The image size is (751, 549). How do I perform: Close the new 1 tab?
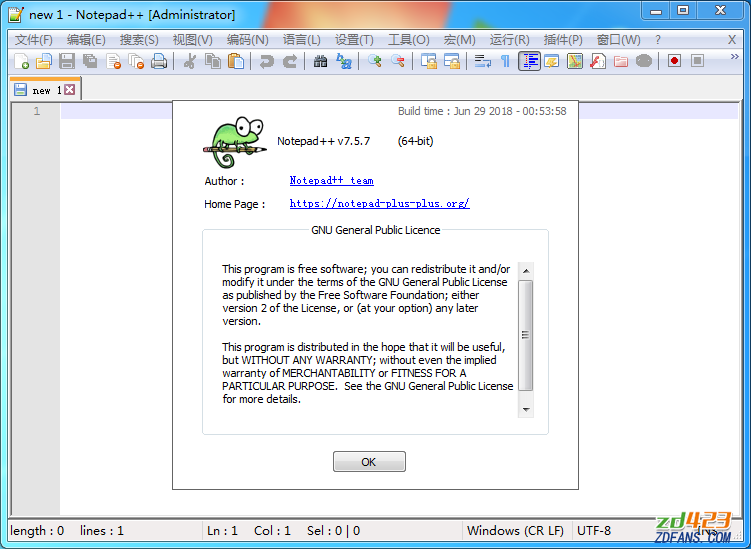(70, 90)
